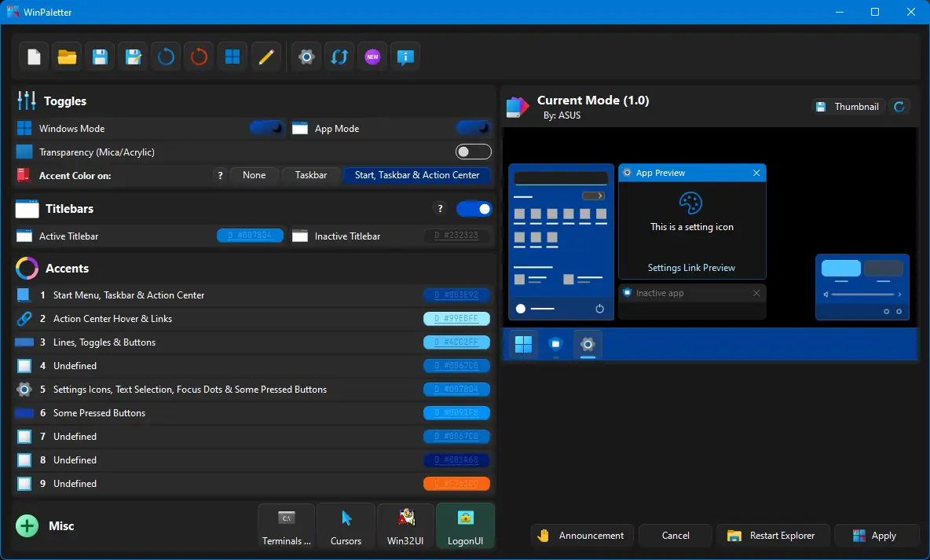Edit accent 4 Undefined color swatch
930x560 pixels.
click(x=456, y=365)
